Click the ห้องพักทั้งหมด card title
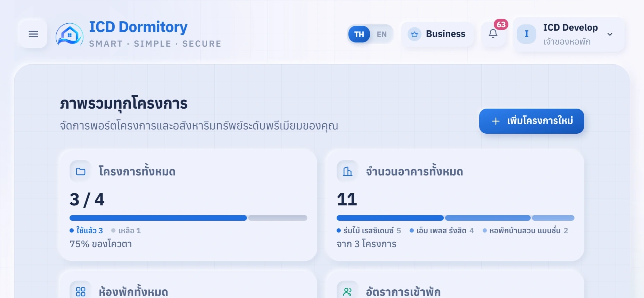The width and height of the screenshot is (644, 298). (x=134, y=292)
